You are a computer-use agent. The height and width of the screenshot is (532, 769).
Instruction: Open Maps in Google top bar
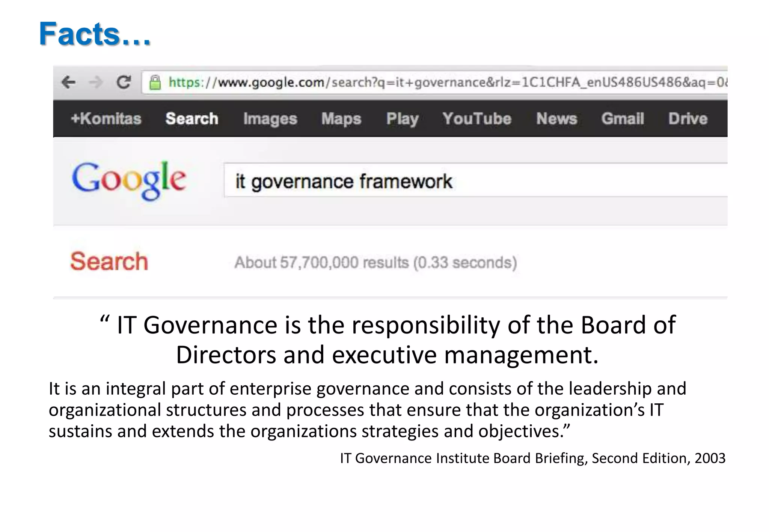(341, 119)
